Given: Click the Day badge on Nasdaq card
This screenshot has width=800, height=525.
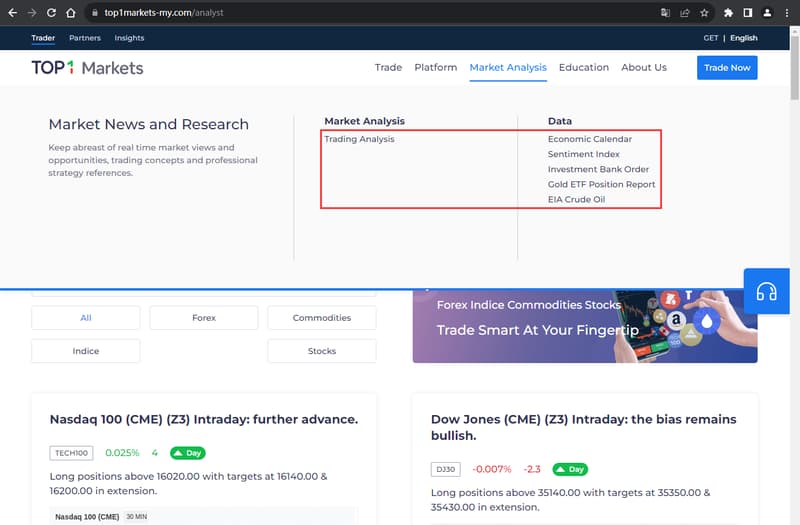Looking at the screenshot, I should tap(188, 453).
